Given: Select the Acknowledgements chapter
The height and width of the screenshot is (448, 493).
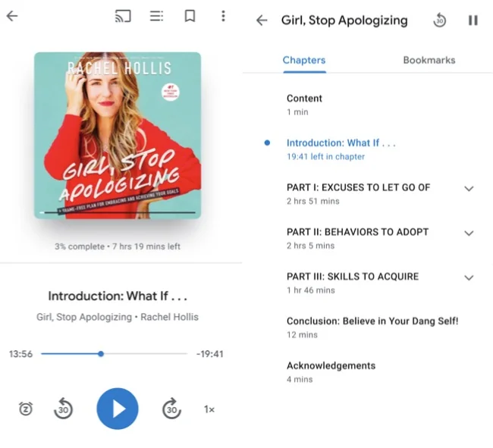Looking at the screenshot, I should [367, 372].
